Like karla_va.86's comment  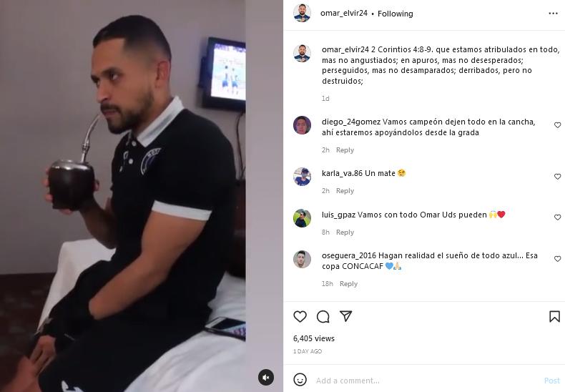click(x=557, y=177)
